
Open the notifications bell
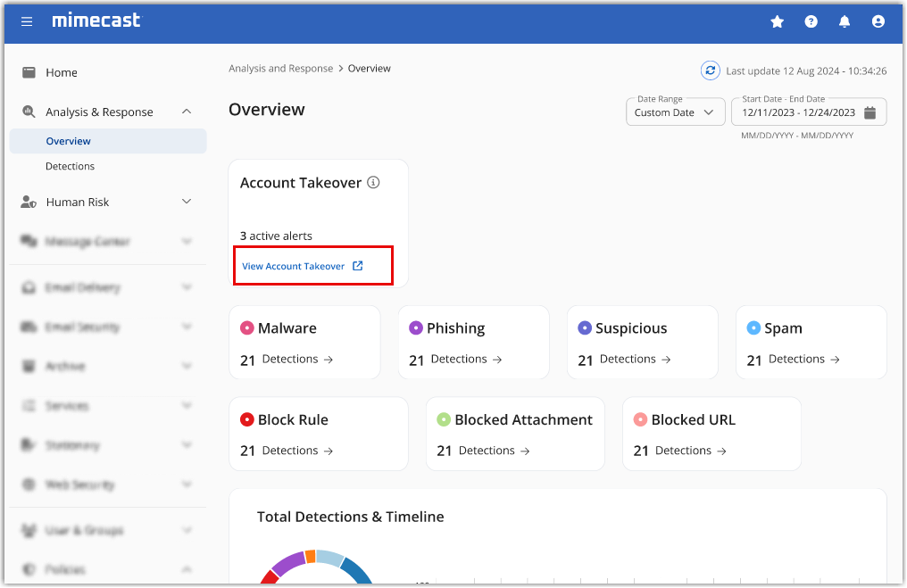[845, 21]
